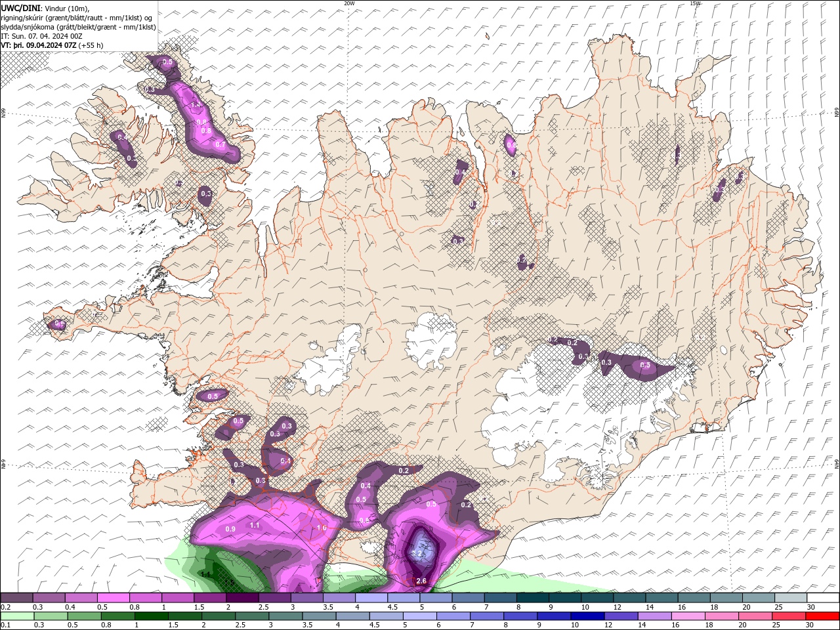
Task: Click the '0.2' label on the snow scale
Action: pos(6,607)
